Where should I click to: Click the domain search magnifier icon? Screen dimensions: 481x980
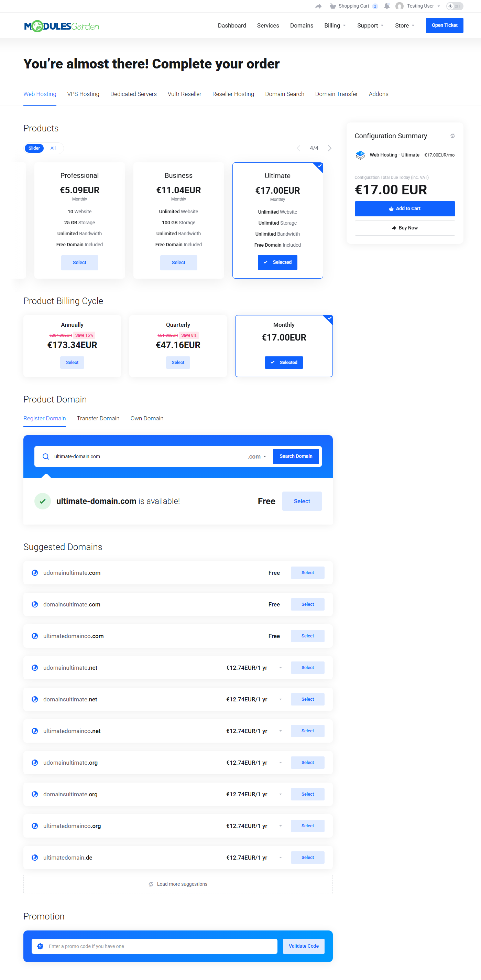46,456
